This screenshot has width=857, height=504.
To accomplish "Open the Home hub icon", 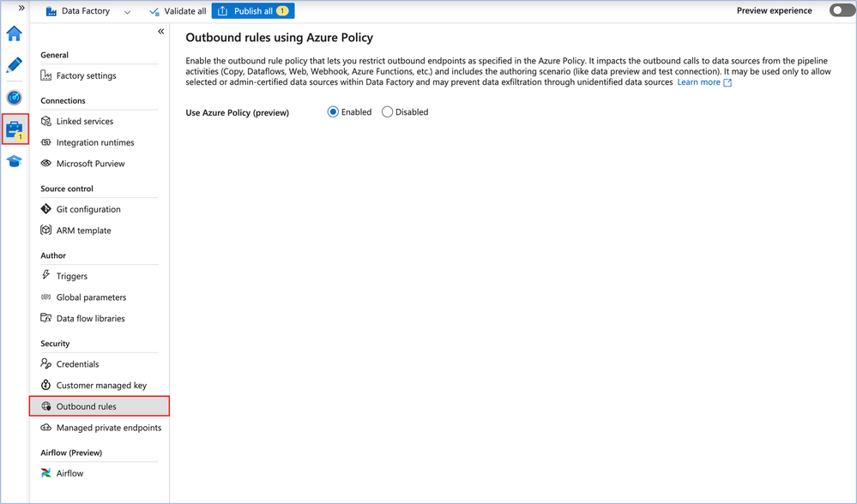I will [15, 33].
